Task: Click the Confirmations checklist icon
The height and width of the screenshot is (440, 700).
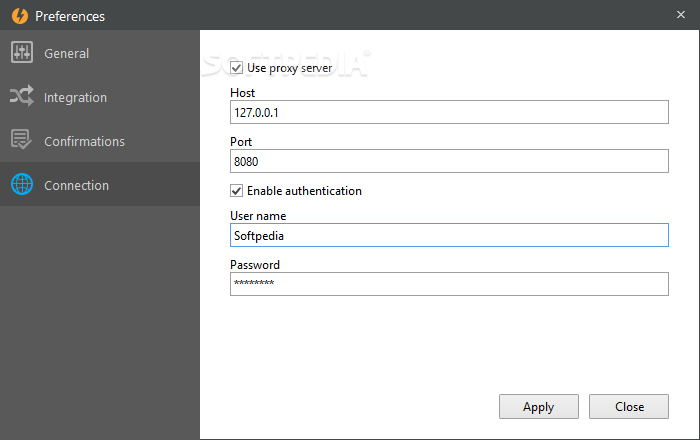Action: 21,140
